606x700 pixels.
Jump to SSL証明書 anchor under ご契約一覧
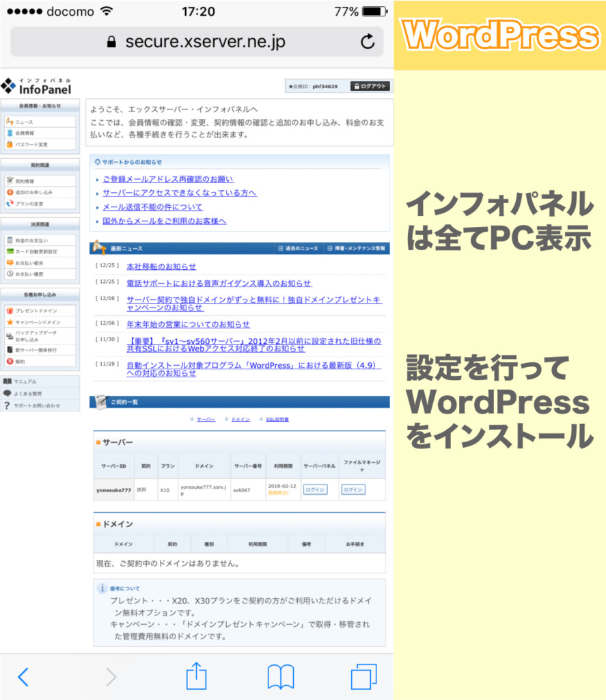(277, 419)
